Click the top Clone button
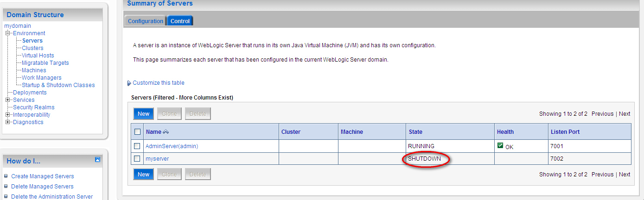Viewport: 644px width, 200px height. [169, 114]
